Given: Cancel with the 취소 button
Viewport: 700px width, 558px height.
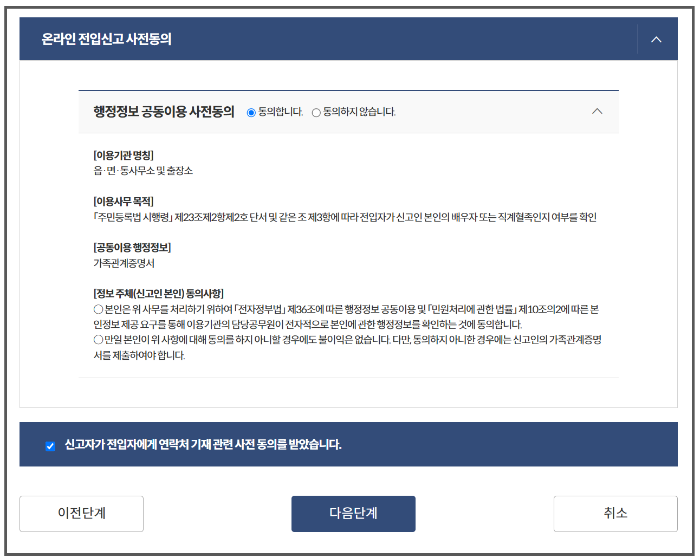Looking at the screenshot, I should coord(615,513).
